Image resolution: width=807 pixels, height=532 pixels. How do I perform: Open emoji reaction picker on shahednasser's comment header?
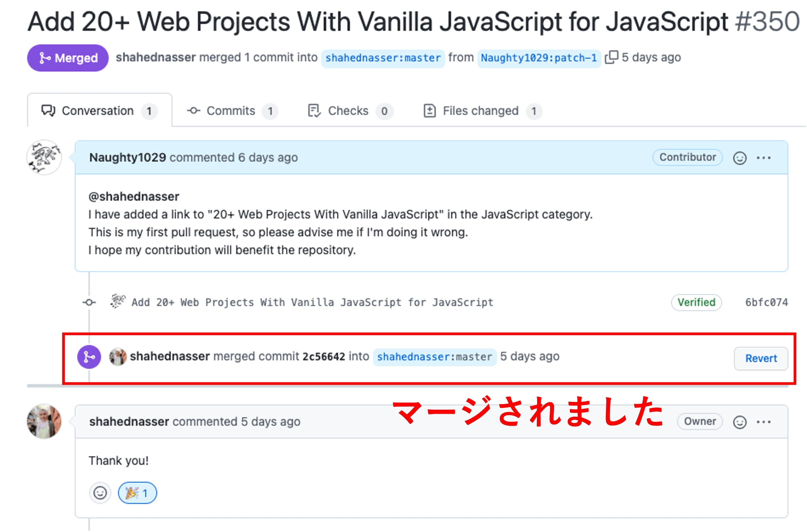click(x=740, y=422)
